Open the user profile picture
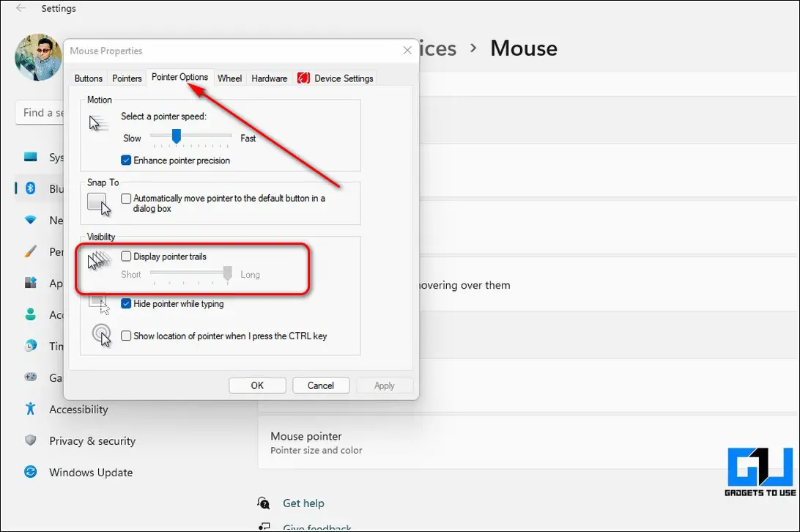The height and width of the screenshot is (532, 800). point(39,57)
